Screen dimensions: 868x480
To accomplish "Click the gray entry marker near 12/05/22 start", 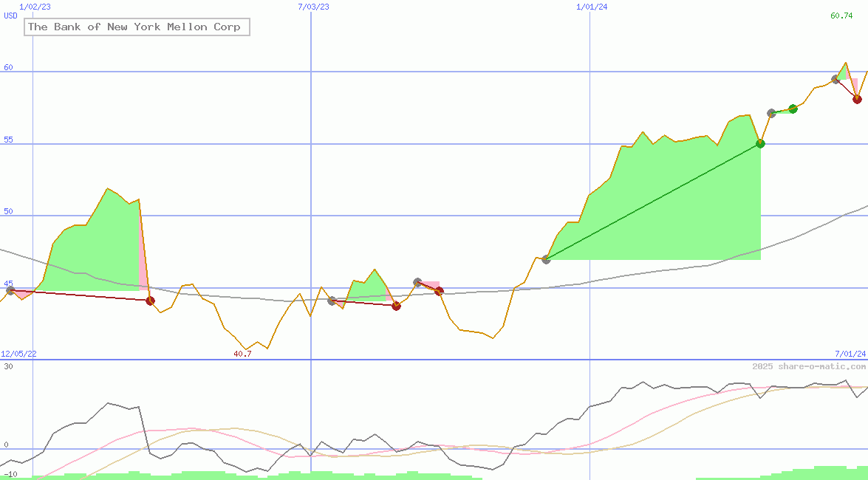I will pyautogui.click(x=10, y=290).
